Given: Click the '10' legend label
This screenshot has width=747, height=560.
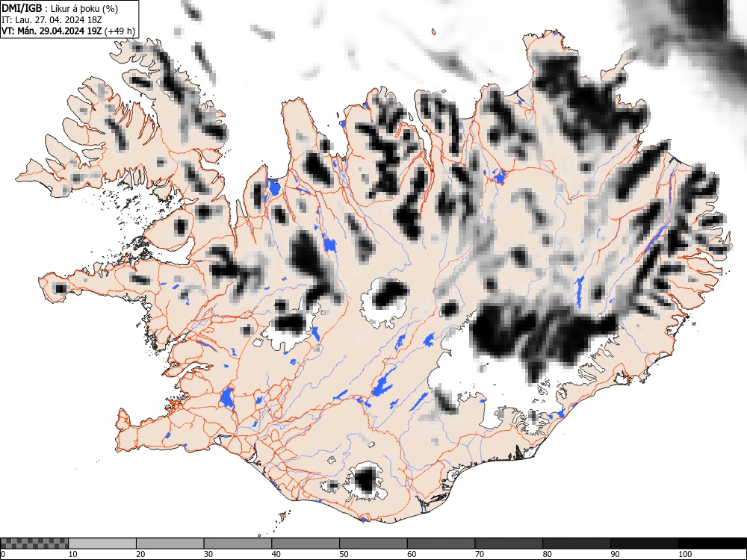Looking at the screenshot, I should coord(73,554).
